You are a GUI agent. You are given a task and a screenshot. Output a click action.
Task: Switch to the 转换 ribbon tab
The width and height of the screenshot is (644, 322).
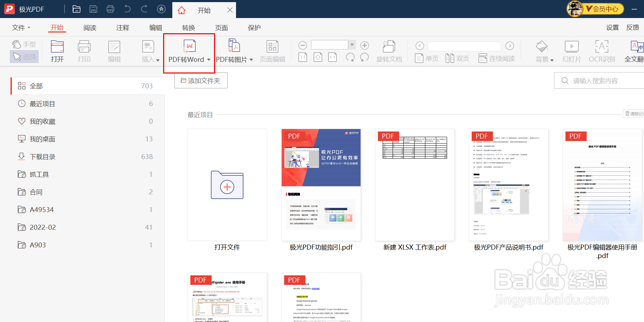(x=189, y=27)
